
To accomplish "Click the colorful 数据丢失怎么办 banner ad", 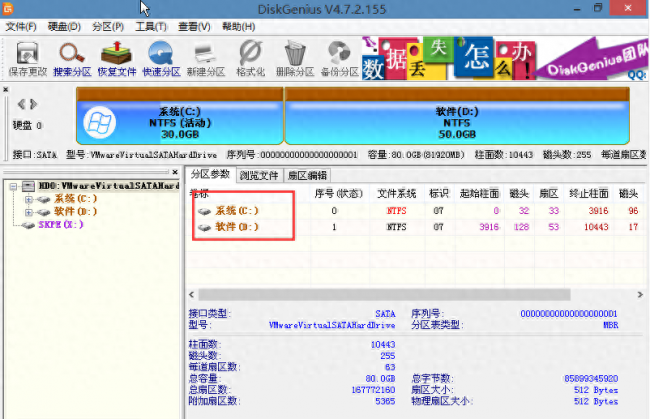I will tap(449, 58).
